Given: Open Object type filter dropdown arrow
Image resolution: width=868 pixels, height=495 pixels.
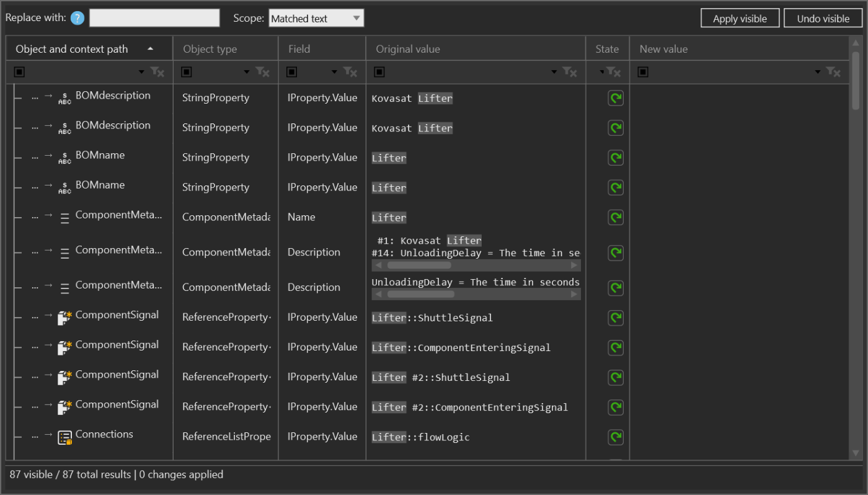Looking at the screenshot, I should (247, 73).
